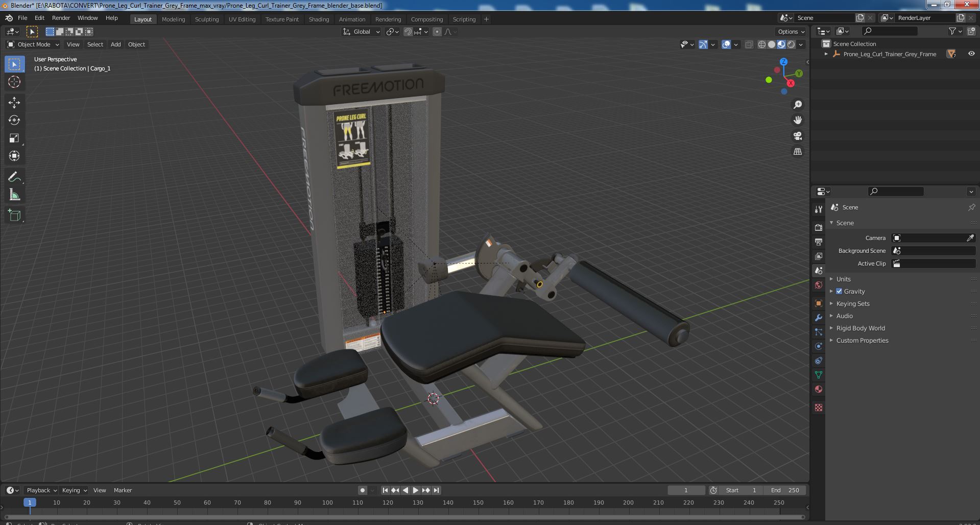Switch to the Shading workspace tab
The width and height of the screenshot is (980, 525).
coord(319,19)
